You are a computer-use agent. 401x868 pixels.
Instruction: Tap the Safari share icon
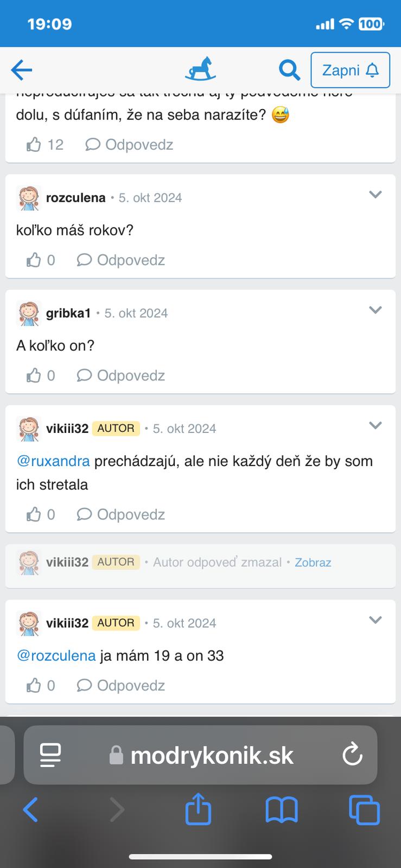198,809
